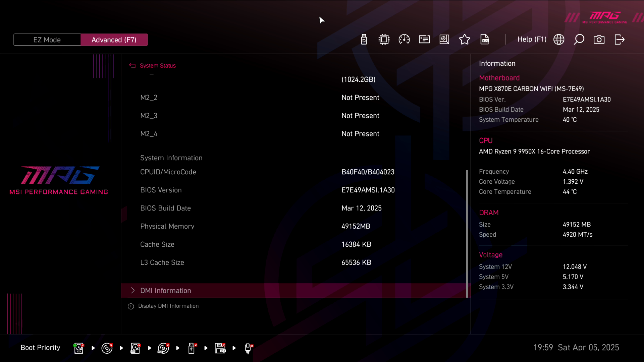Open Help (F1)
Screen dimensions: 644x362
coord(532,40)
